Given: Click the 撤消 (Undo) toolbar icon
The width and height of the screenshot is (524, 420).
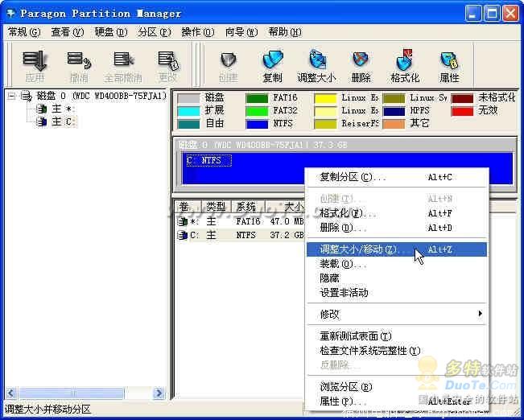Looking at the screenshot, I should 79,60.
